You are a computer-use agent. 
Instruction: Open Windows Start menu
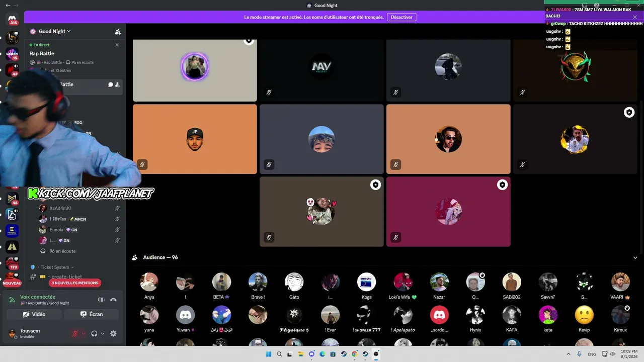click(269, 354)
